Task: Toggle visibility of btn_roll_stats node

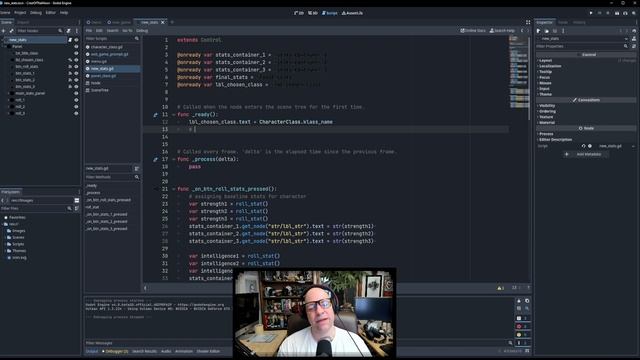Action: point(76,67)
